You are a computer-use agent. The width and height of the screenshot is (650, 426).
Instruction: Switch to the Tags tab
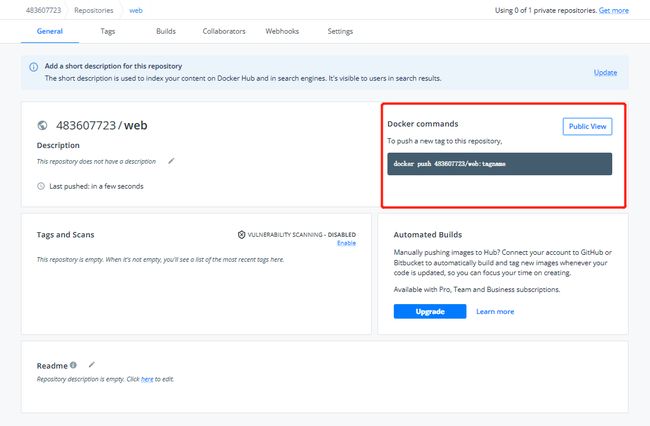108,31
